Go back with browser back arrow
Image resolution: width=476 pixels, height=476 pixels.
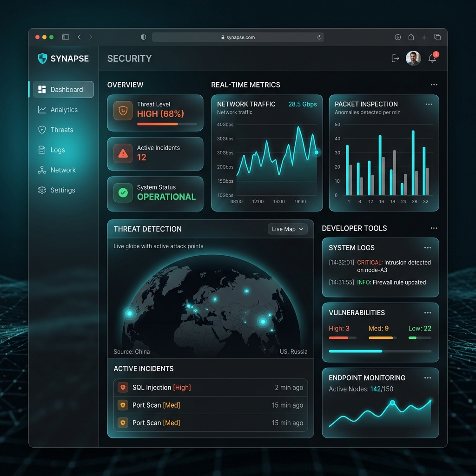(x=79, y=37)
